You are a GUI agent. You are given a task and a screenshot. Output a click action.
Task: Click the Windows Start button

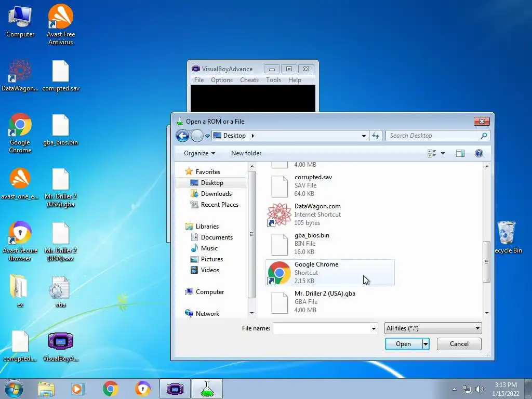14,389
